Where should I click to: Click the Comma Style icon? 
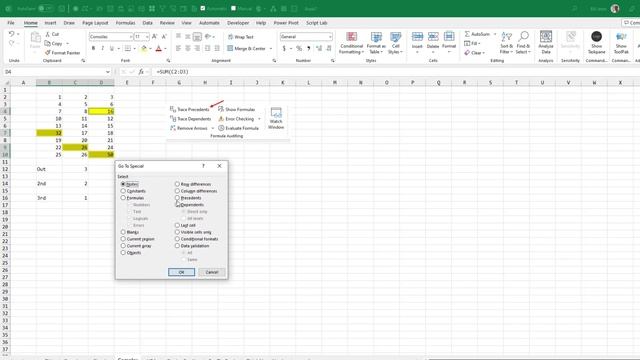[309, 49]
